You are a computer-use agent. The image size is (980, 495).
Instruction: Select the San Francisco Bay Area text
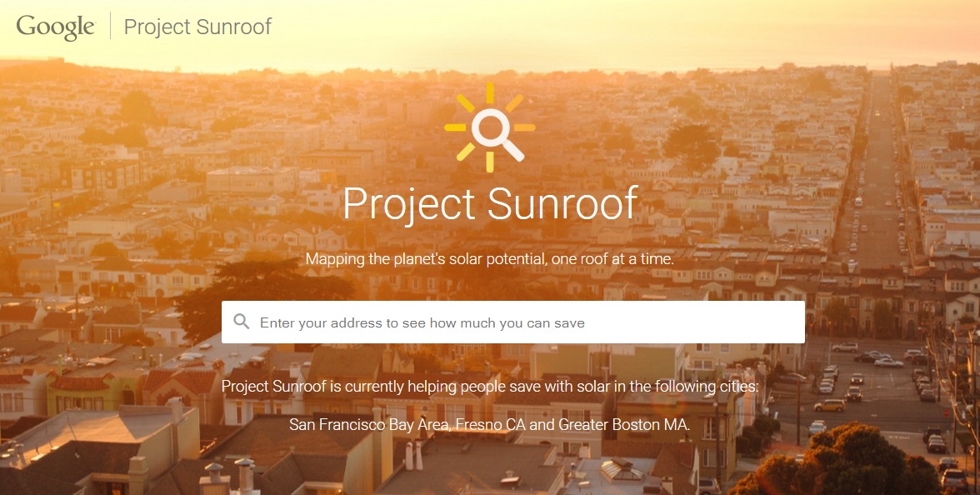click(x=369, y=425)
